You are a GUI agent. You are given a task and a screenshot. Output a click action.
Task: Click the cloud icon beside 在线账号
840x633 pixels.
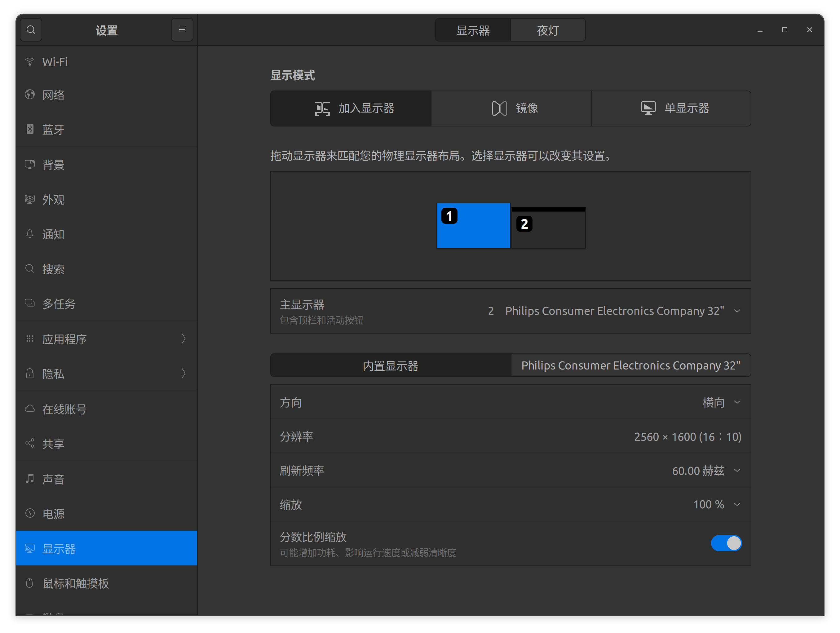click(30, 409)
